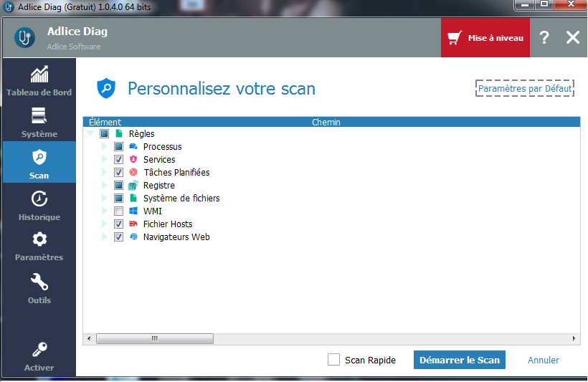Click the Règles green file icon
Image resolution: width=588 pixels, height=382 pixels.
coord(119,133)
